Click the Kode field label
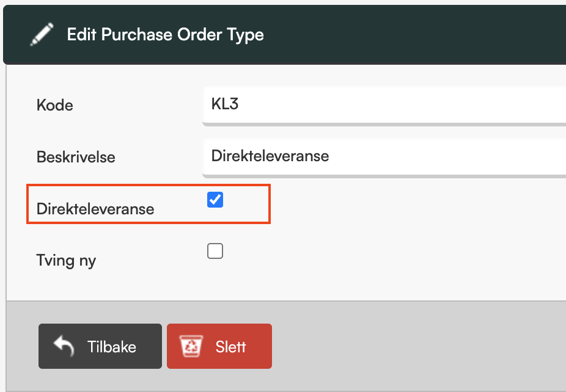 point(55,105)
